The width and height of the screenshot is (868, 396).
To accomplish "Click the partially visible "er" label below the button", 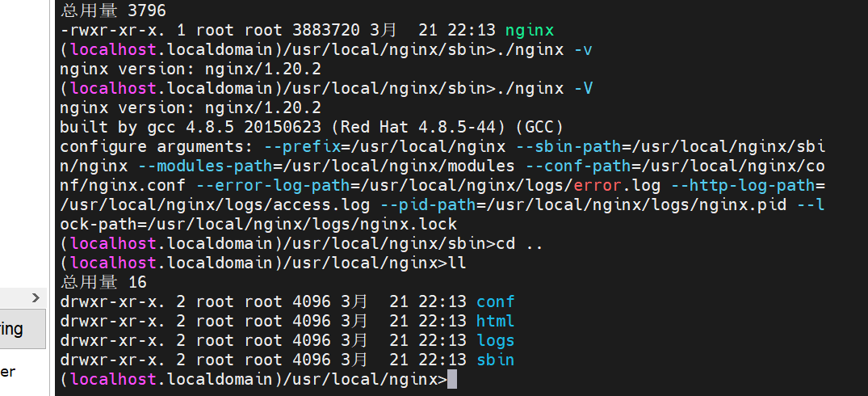I will [x=7, y=372].
